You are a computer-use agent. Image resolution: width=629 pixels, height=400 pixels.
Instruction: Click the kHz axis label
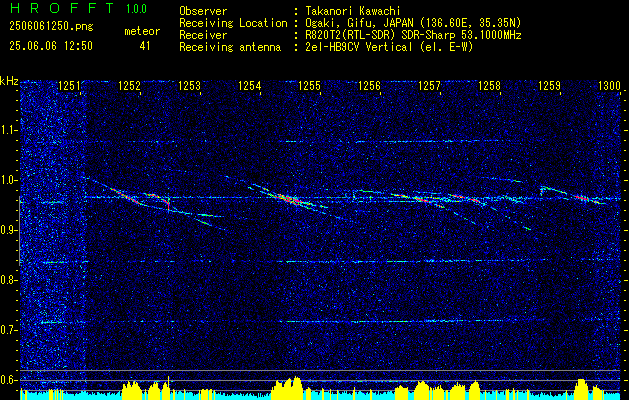pos(9,81)
